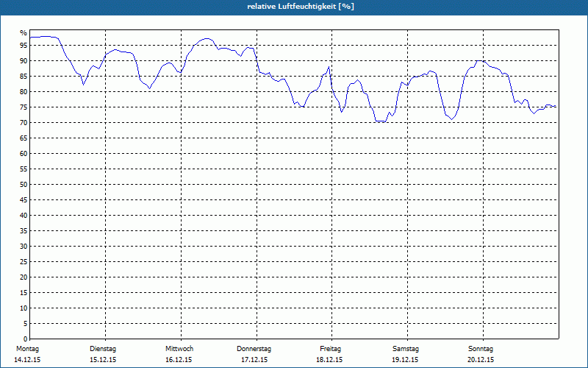The height and width of the screenshot is (368, 588).
Task: Click the 'Samstag' day label
Action: point(406,349)
